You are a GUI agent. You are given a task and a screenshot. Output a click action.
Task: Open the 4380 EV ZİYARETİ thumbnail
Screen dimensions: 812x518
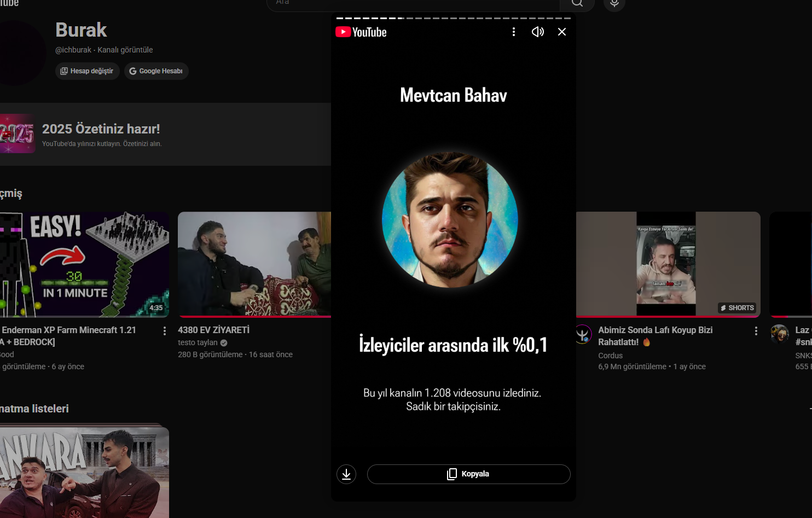click(x=254, y=264)
